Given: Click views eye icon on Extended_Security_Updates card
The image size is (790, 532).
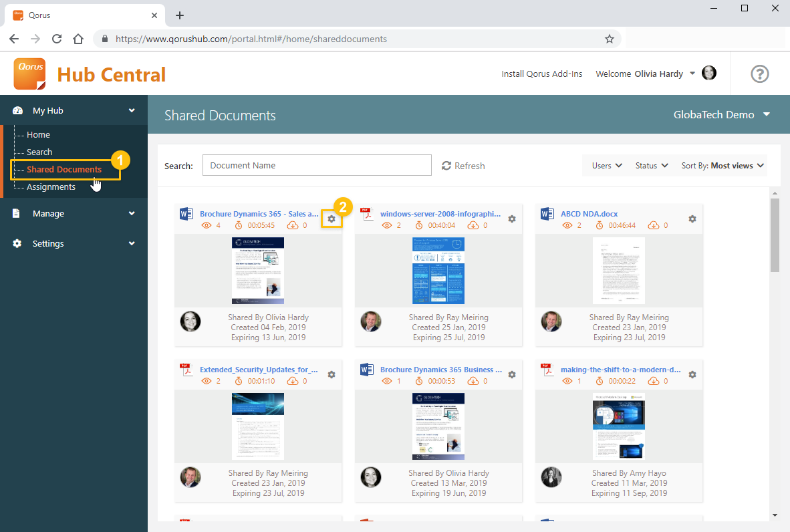Looking at the screenshot, I should tap(207, 382).
